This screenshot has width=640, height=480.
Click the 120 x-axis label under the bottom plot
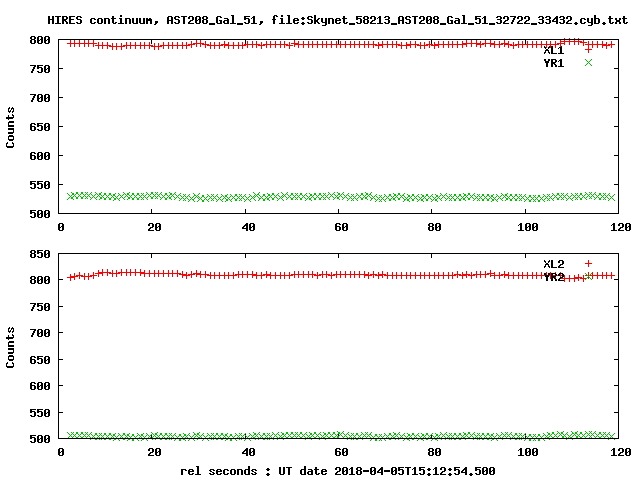pyautogui.click(x=621, y=452)
